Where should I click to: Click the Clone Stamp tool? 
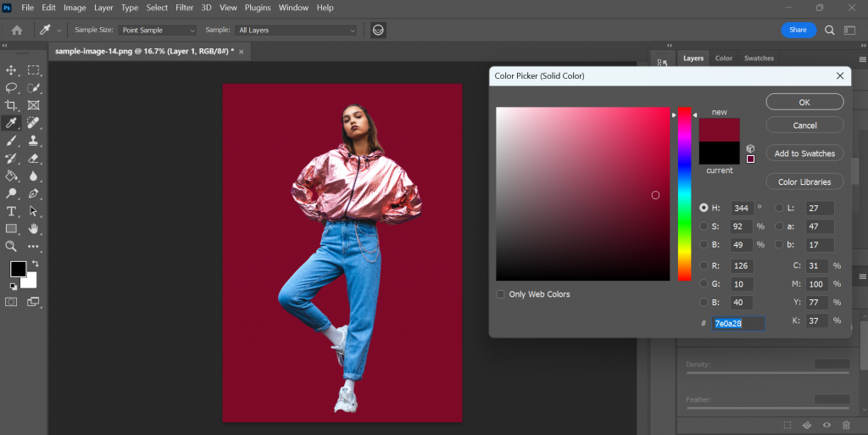click(34, 141)
